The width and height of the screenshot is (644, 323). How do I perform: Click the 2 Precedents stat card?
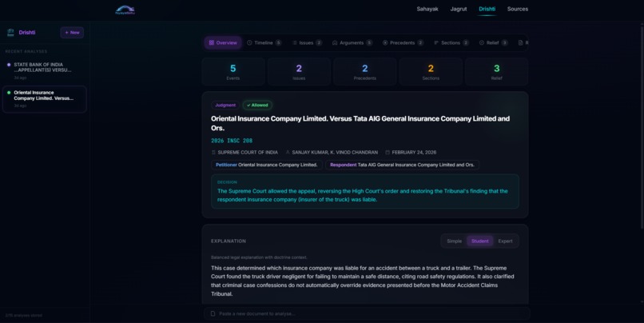pyautogui.click(x=364, y=71)
